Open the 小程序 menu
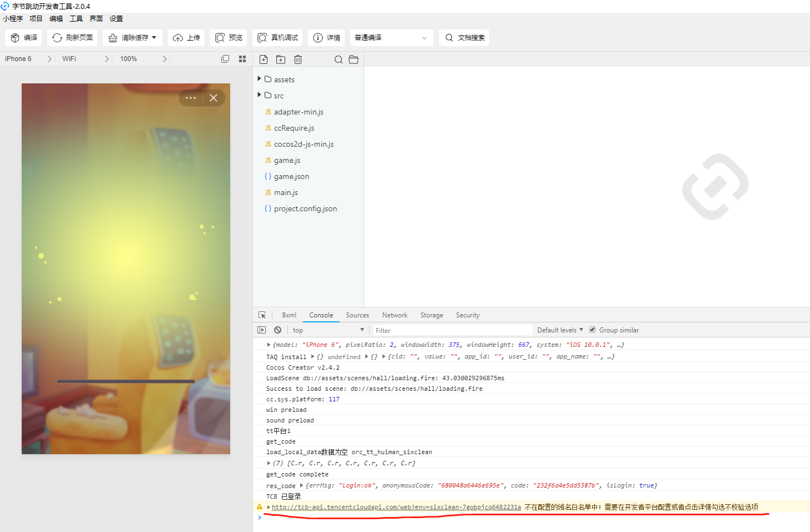This screenshot has width=810, height=532. [13, 19]
